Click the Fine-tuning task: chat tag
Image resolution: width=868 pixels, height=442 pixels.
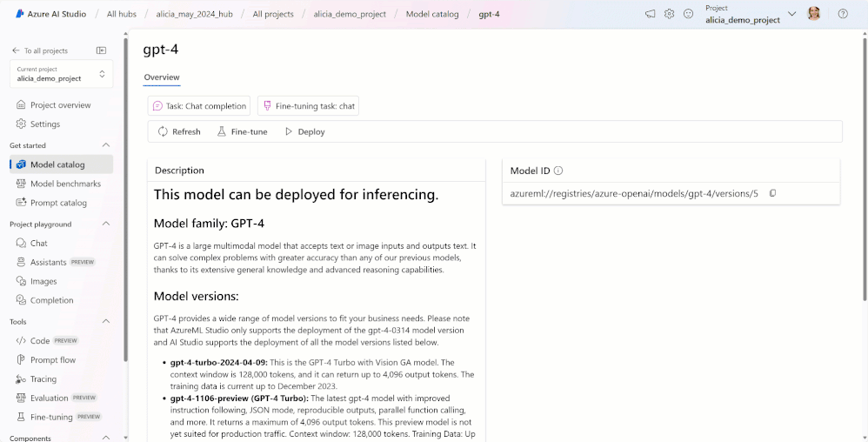[x=308, y=106]
